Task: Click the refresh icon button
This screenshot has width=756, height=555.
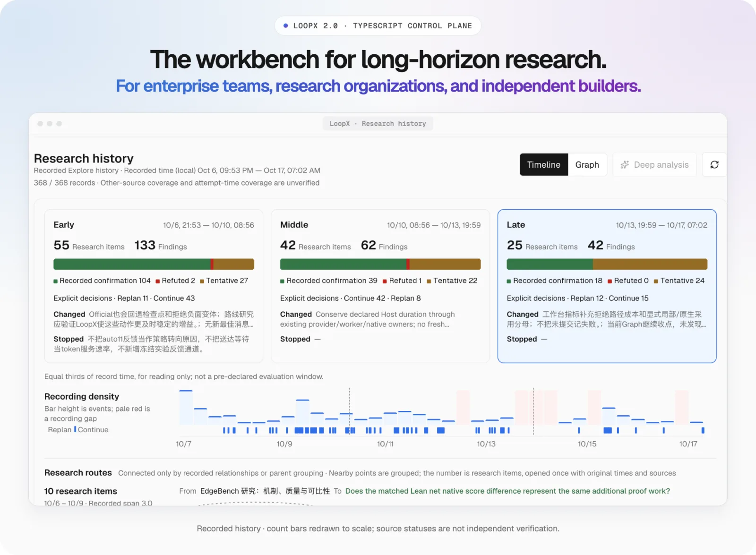Action: pyautogui.click(x=714, y=164)
